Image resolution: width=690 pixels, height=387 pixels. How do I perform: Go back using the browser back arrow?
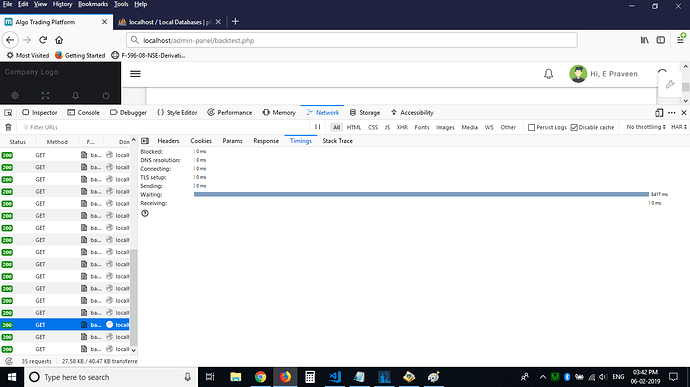tap(10, 40)
